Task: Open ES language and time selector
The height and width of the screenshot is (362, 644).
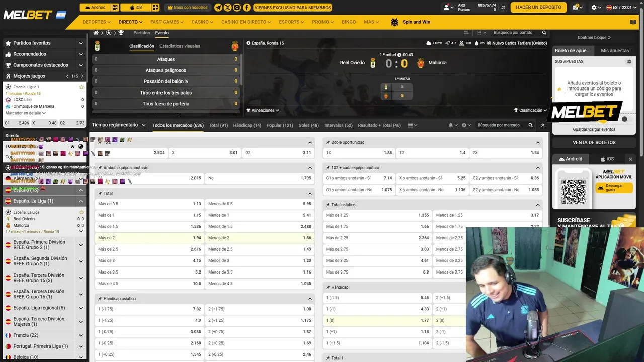Action: coord(621,8)
